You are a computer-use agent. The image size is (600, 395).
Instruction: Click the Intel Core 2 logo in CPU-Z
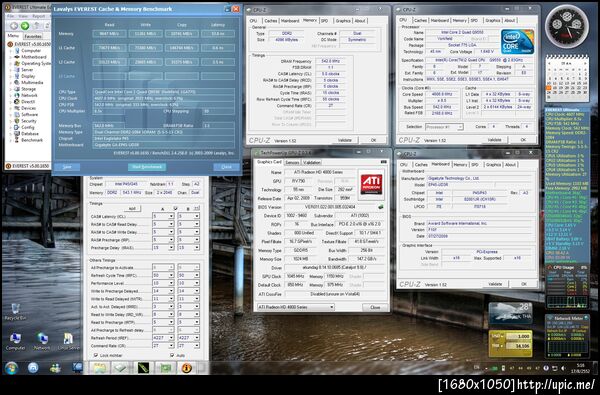[517, 42]
